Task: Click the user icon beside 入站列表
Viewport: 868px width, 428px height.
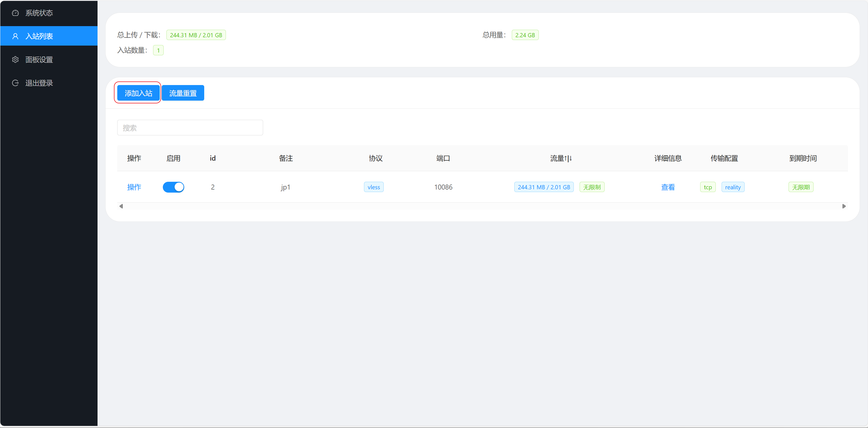Action: tap(15, 36)
